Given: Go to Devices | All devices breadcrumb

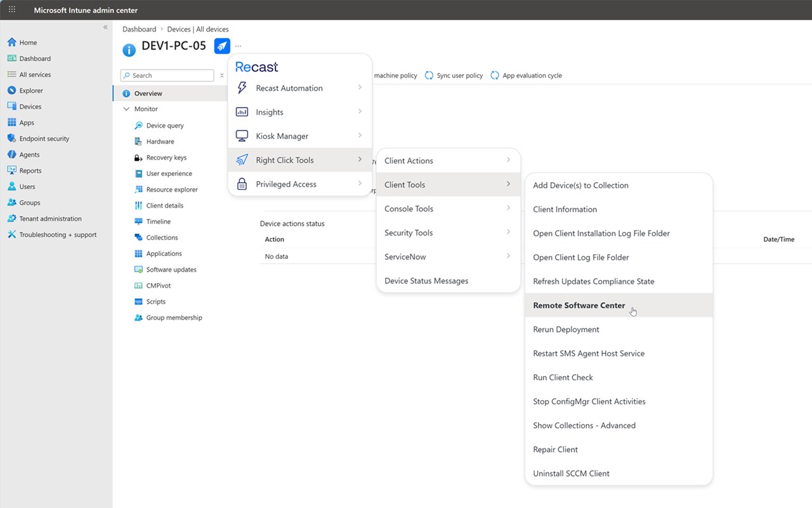Looking at the screenshot, I should click(198, 29).
